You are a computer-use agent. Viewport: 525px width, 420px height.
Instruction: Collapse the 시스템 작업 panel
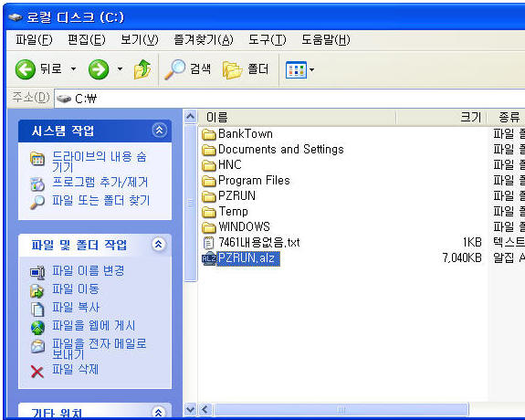click(x=159, y=130)
